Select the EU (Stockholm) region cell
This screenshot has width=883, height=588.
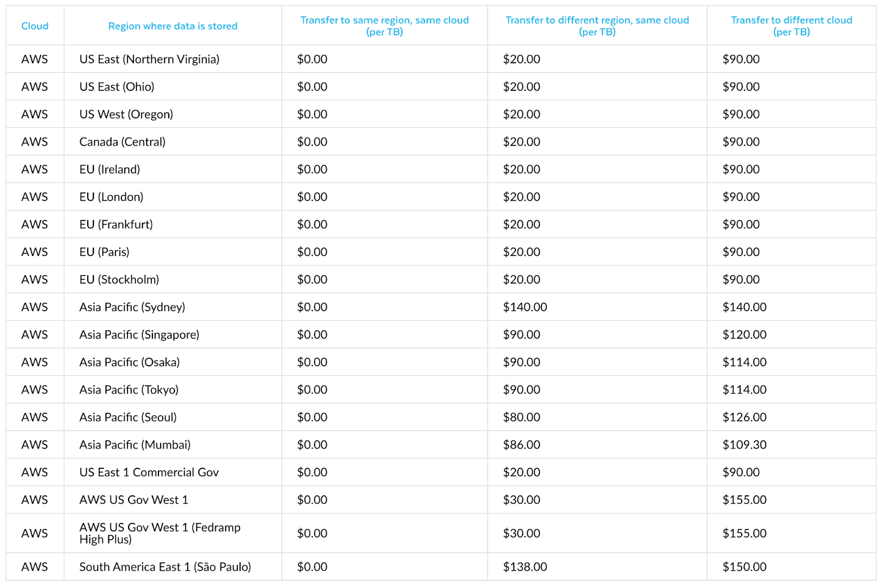[x=119, y=280]
